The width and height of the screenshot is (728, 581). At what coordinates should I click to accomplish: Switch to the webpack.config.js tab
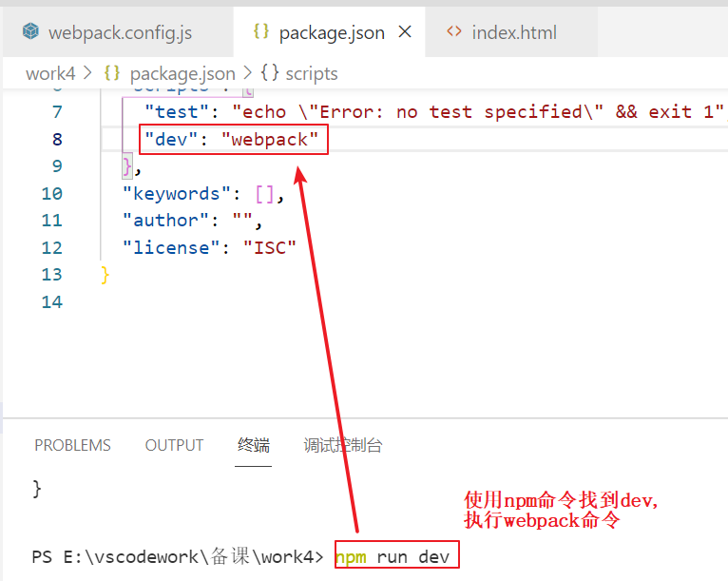pos(120,32)
